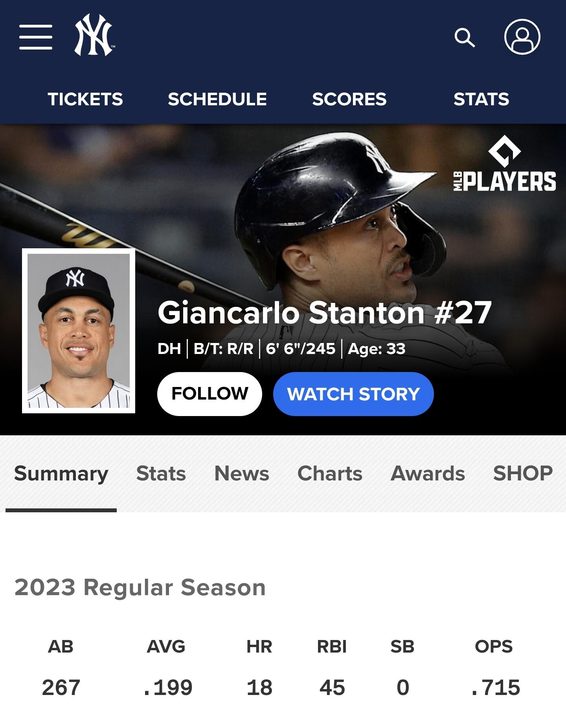Open the Tickets menu item
Screen dimensions: 566x728
85,99
